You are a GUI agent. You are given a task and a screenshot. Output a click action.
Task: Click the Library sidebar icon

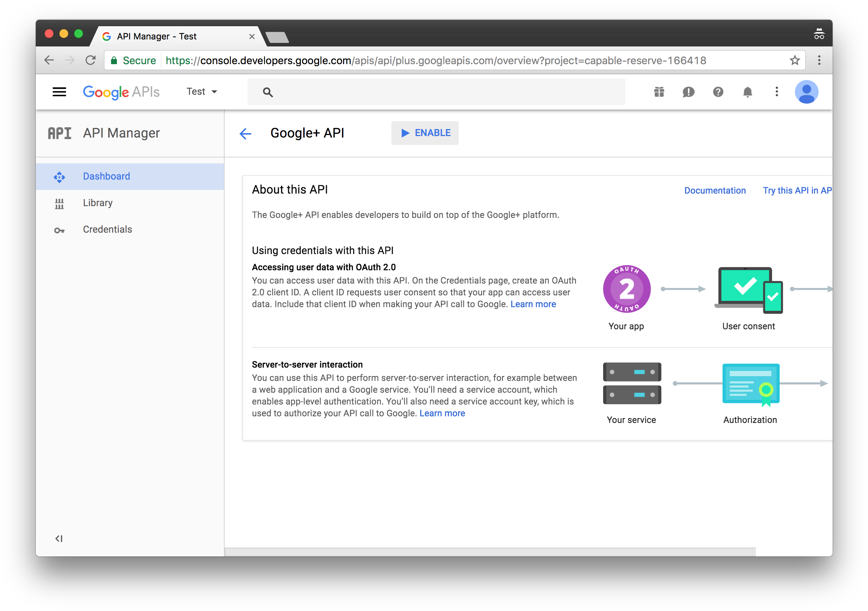59,204
